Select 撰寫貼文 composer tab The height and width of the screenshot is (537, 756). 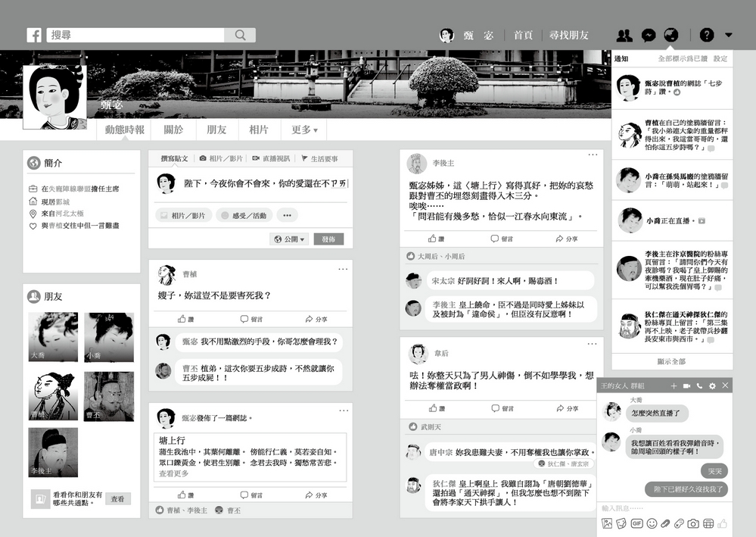pos(174,159)
